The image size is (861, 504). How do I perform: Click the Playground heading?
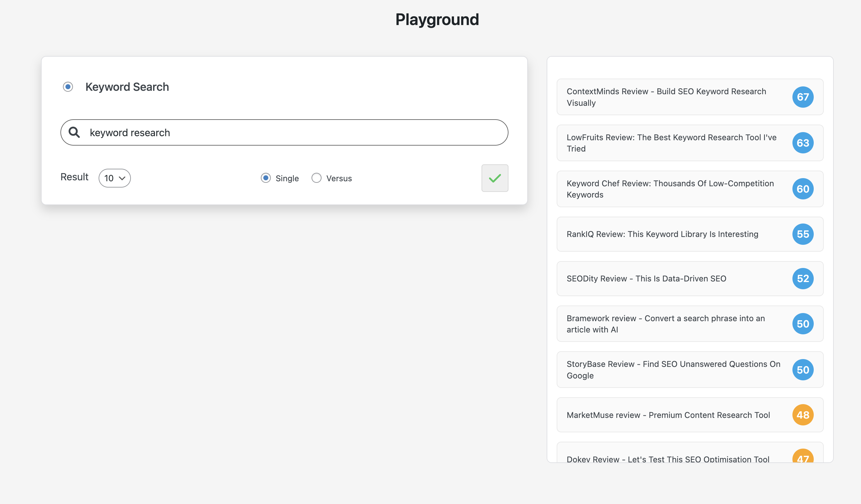tap(437, 19)
